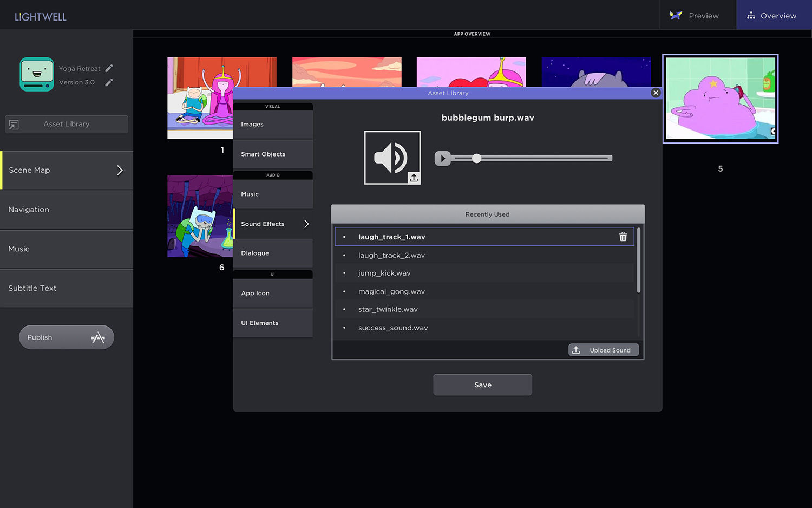Select Music under Audio category
This screenshot has height=508, width=812.
pos(273,194)
